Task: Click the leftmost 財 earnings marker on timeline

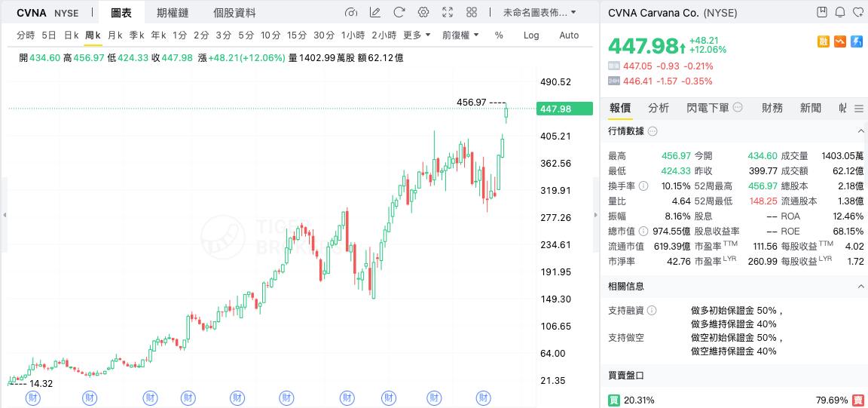Action: tap(34, 397)
